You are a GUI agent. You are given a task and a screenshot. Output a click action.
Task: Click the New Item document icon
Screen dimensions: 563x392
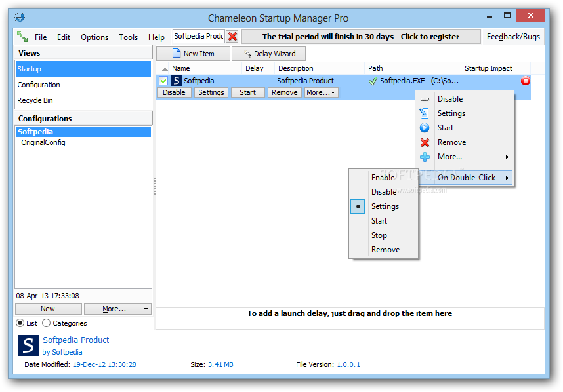[177, 53]
